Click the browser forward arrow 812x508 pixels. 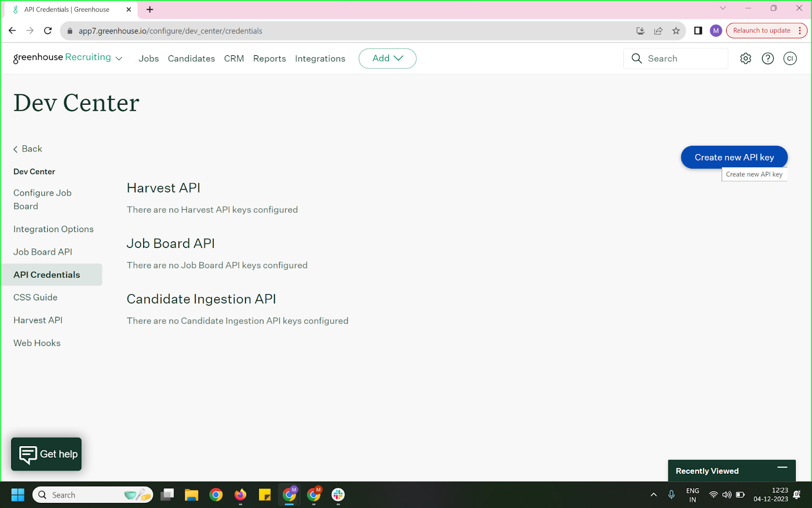[x=30, y=30]
